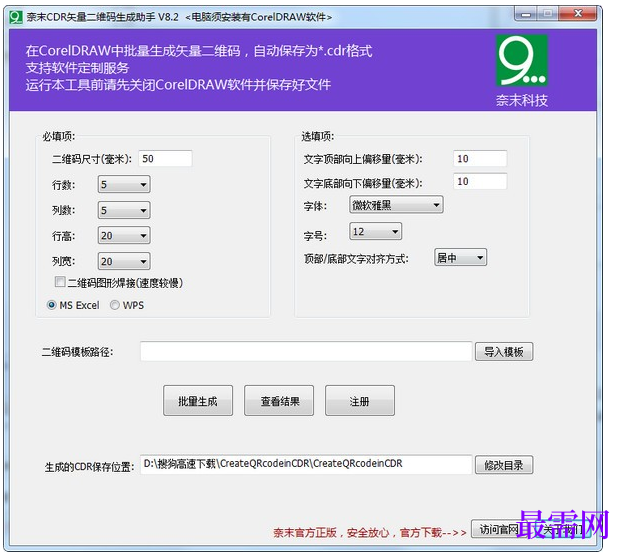The width and height of the screenshot is (628, 556).
Task: Click the 必填项 group label
Action: pyautogui.click(x=59, y=137)
